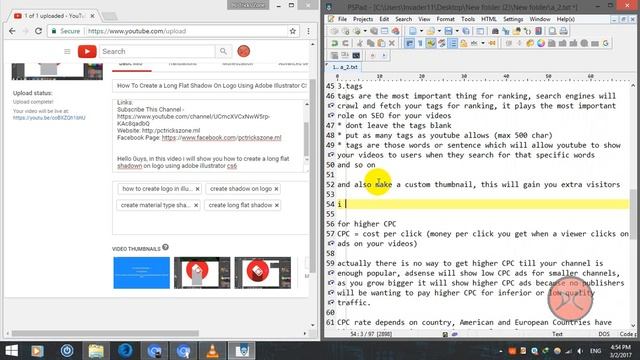Viewport: 640px width, 360px height.
Task: Click the Paste clipboard icon
Action: [x=381, y=43]
